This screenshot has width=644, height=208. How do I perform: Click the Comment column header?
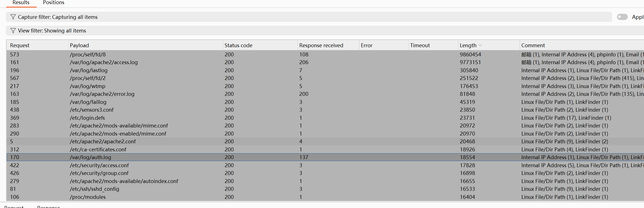pos(533,45)
